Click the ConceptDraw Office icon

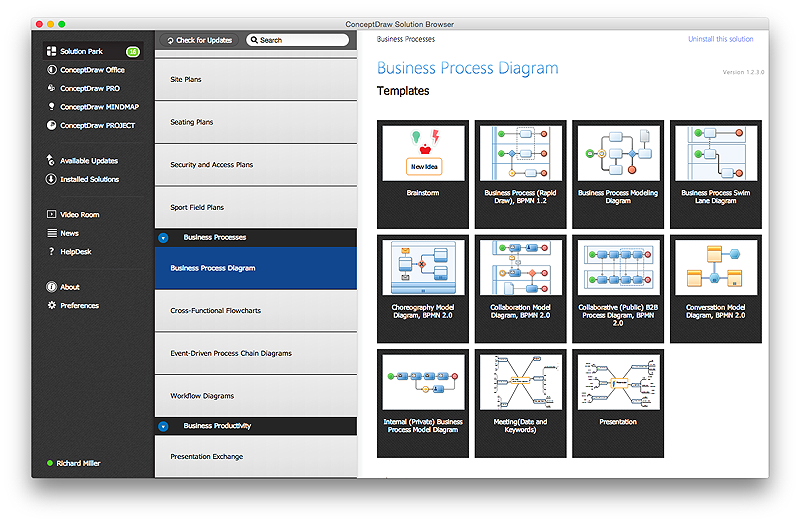pyautogui.click(x=51, y=70)
